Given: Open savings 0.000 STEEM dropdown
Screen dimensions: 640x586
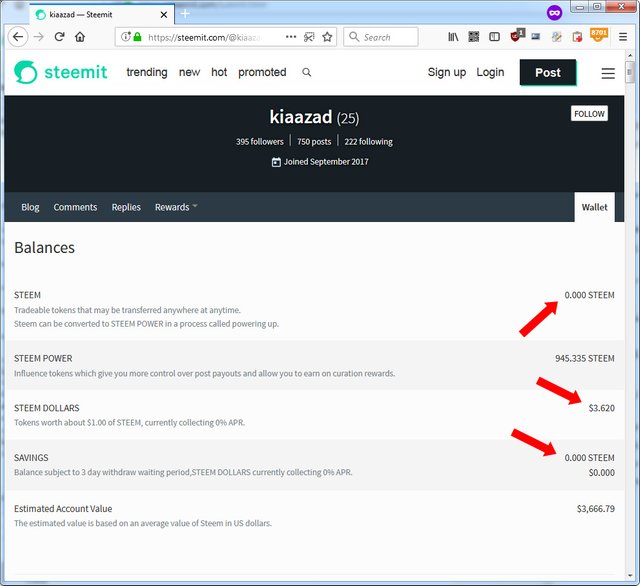Looking at the screenshot, I should pos(589,458).
